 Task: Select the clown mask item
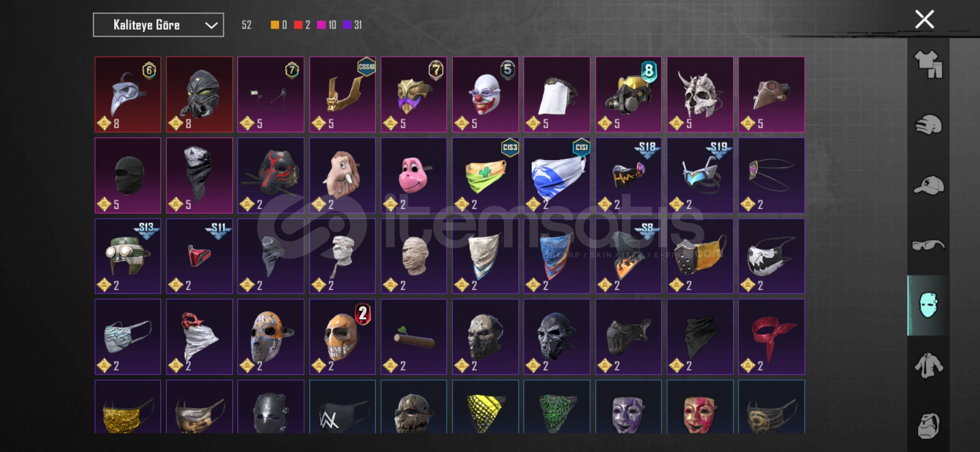(485, 95)
